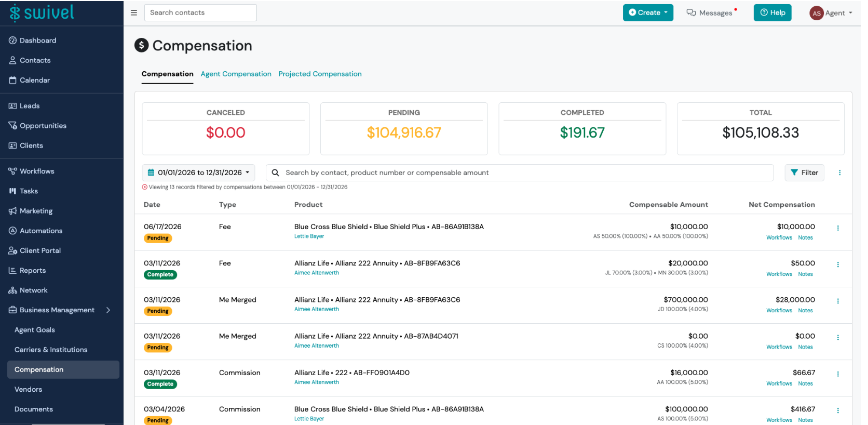The image size is (868, 425).
Task: Open Contacts in the sidebar
Action: pos(30,60)
